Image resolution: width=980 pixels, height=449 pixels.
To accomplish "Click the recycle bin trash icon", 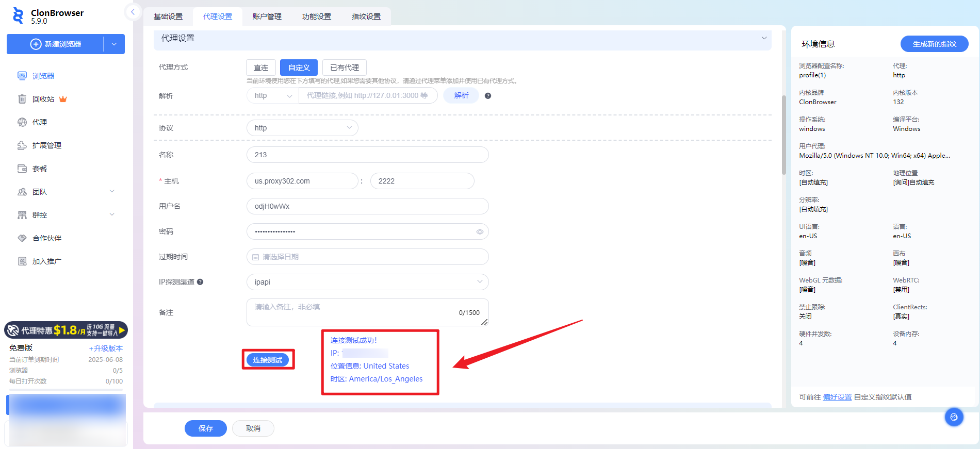I will pos(22,99).
